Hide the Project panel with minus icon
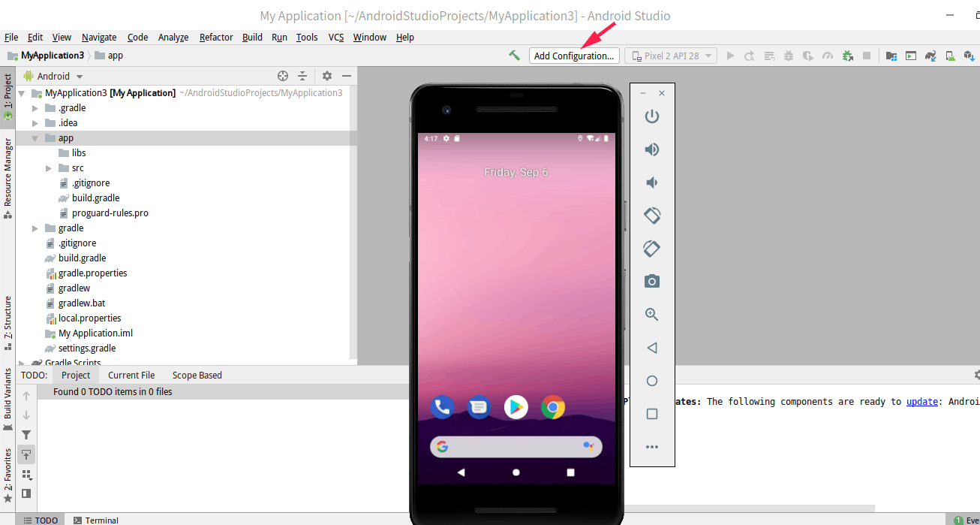The width and height of the screenshot is (980, 525). pyautogui.click(x=347, y=76)
